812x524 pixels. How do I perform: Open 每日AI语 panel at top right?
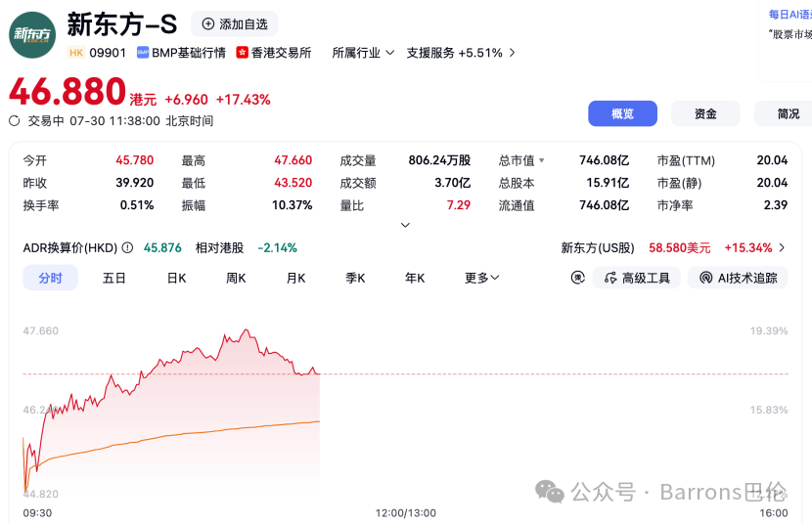tap(790, 15)
